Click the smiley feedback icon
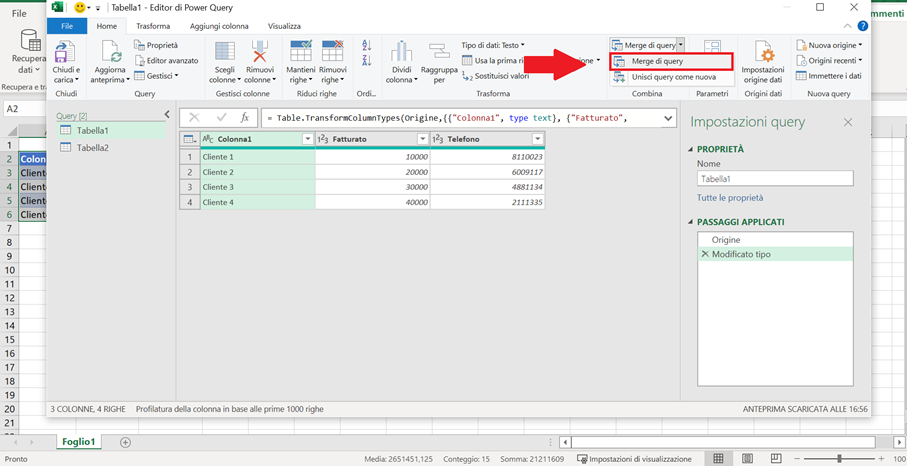 coord(80,8)
